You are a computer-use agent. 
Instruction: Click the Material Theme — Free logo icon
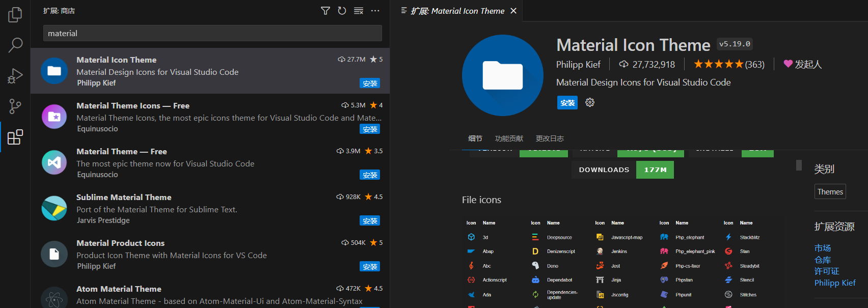54,162
